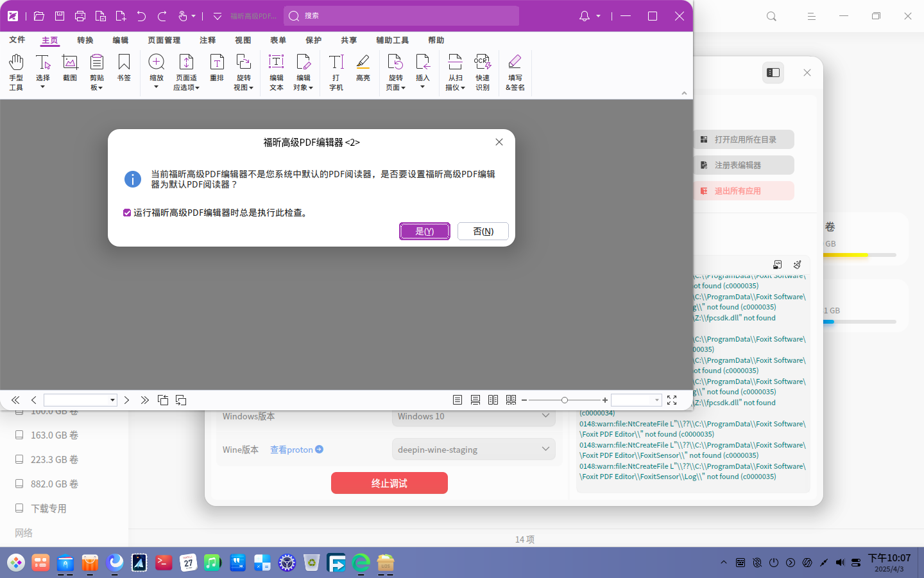Open the Bookmark (书签) tool
The image size is (924, 578).
pyautogui.click(x=124, y=68)
